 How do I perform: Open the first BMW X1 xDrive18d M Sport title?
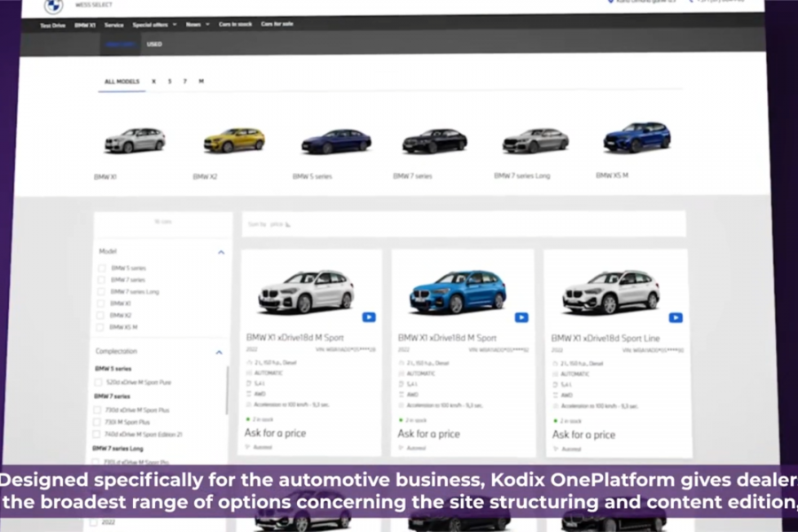pyautogui.click(x=294, y=338)
